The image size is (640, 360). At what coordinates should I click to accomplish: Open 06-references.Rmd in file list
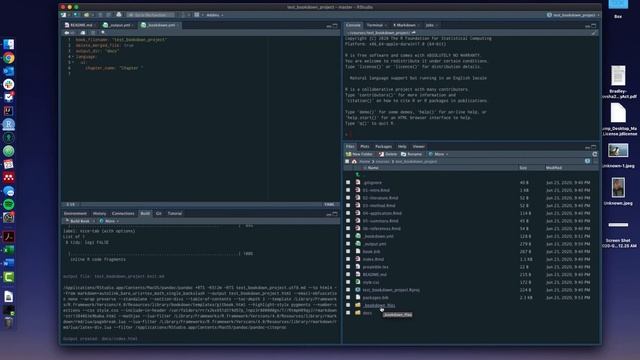coord(382,229)
